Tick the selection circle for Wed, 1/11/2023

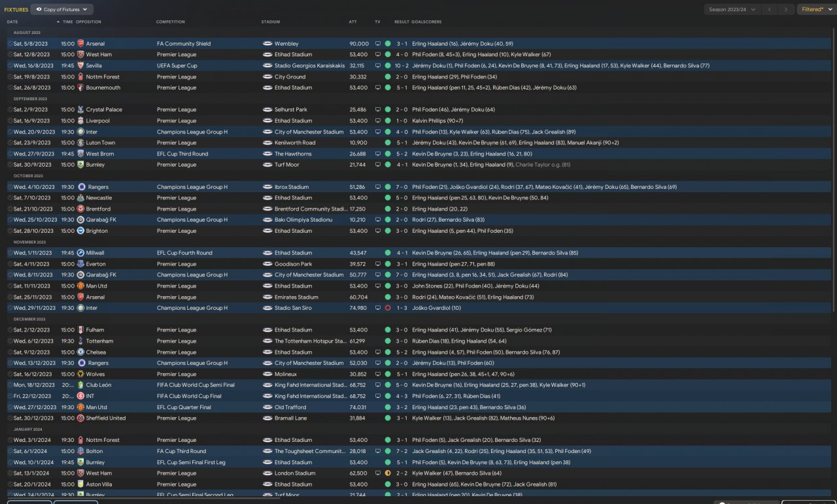click(10, 253)
